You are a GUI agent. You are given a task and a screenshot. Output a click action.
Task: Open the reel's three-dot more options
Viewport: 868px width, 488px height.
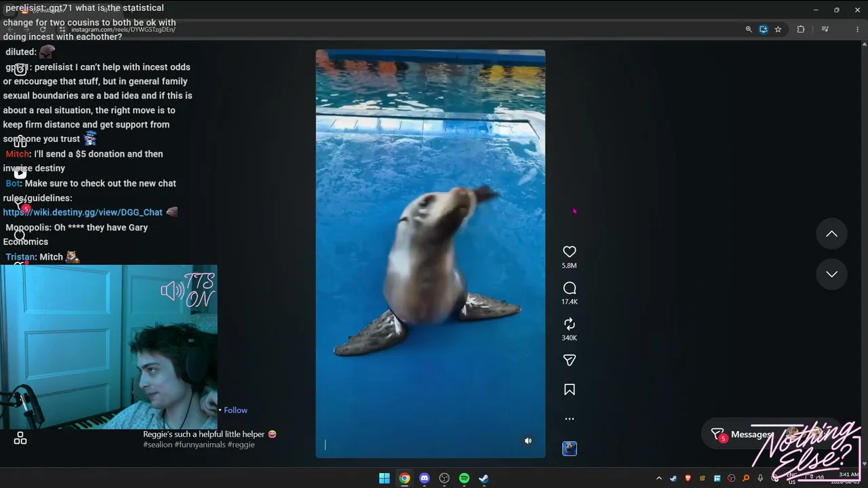(x=570, y=419)
